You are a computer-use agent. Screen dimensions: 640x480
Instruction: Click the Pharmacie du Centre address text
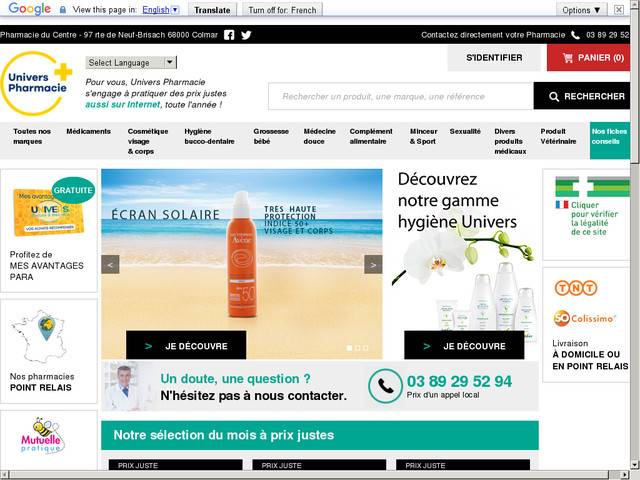click(x=109, y=35)
